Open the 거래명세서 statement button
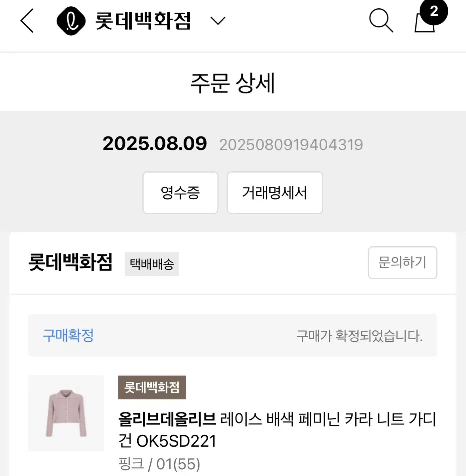This screenshot has width=466, height=476. tap(275, 193)
